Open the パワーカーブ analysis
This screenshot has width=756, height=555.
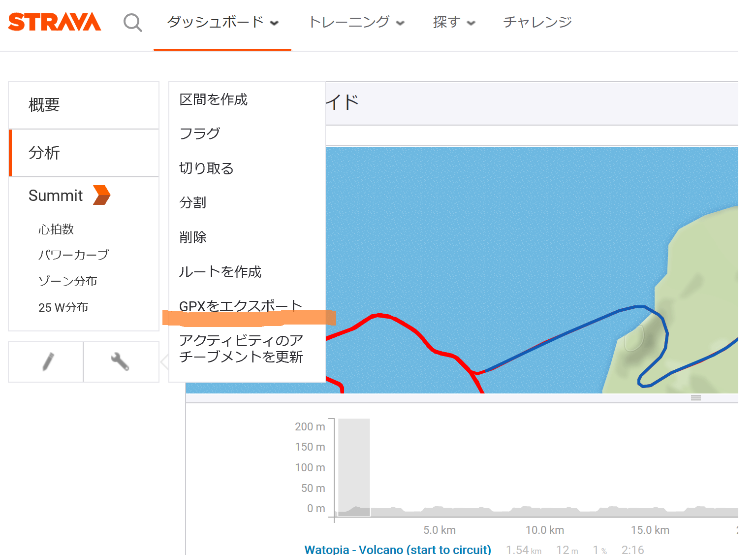tap(74, 255)
